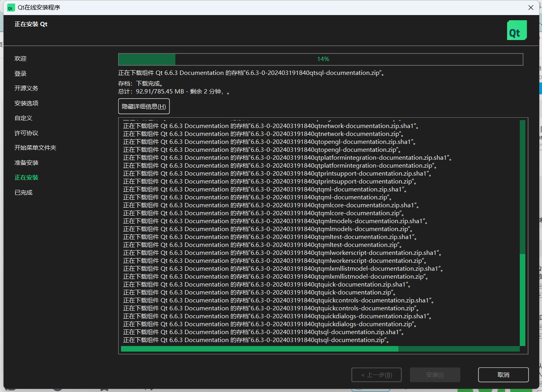This screenshot has height=392, width=542.
Task: Click status line with qtsql-documentation.zip above log
Action: coord(251,73)
